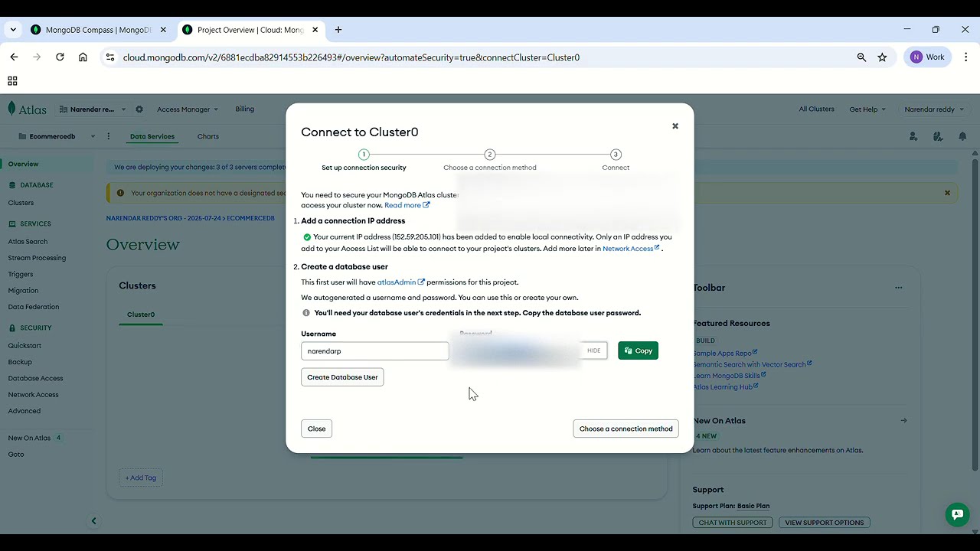
Task: Click project activity feed icon
Action: tap(938, 136)
